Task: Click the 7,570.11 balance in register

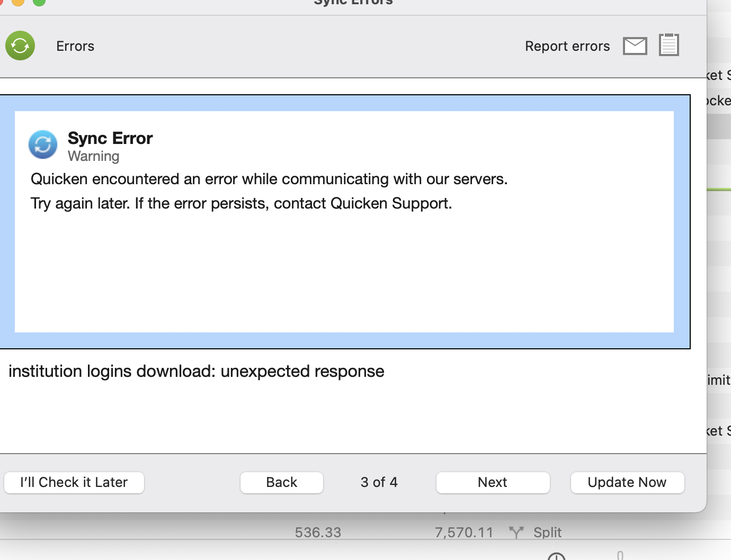Action: click(464, 532)
